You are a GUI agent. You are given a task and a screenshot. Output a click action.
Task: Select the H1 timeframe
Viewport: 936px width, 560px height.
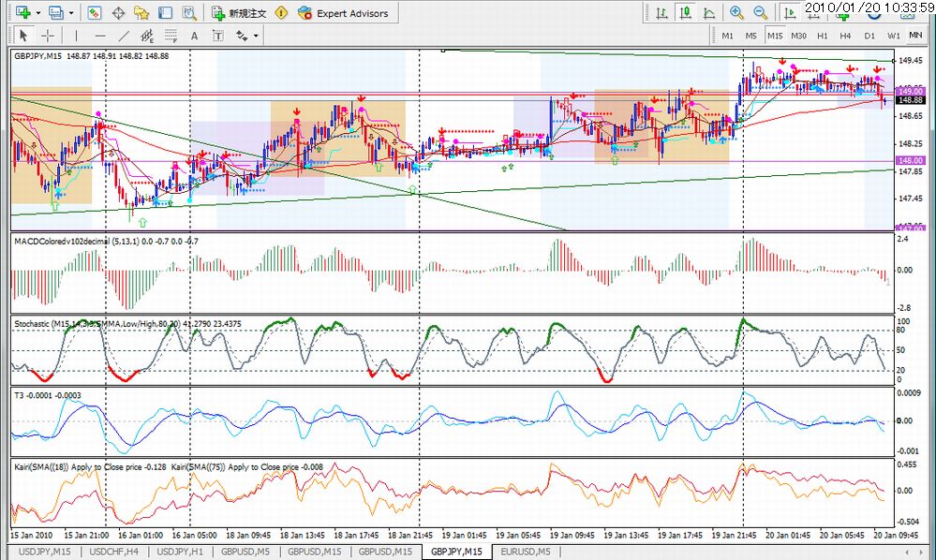tap(823, 36)
